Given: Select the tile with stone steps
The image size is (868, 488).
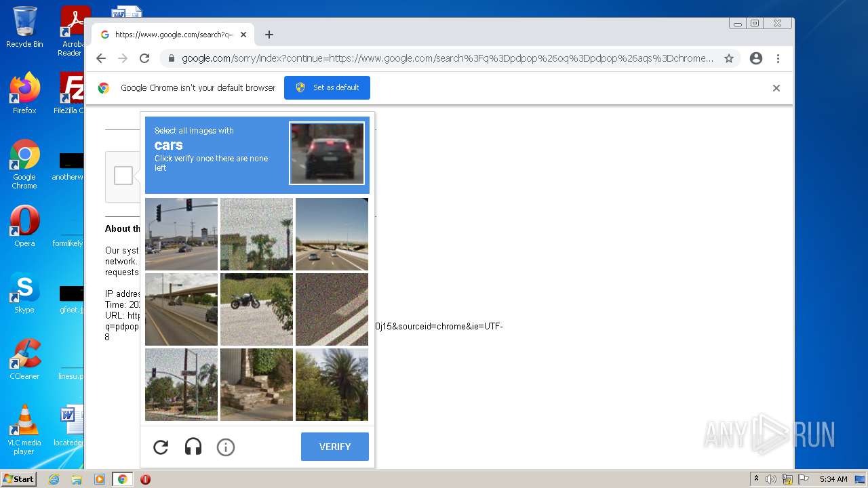Looking at the screenshot, I should tap(256, 384).
